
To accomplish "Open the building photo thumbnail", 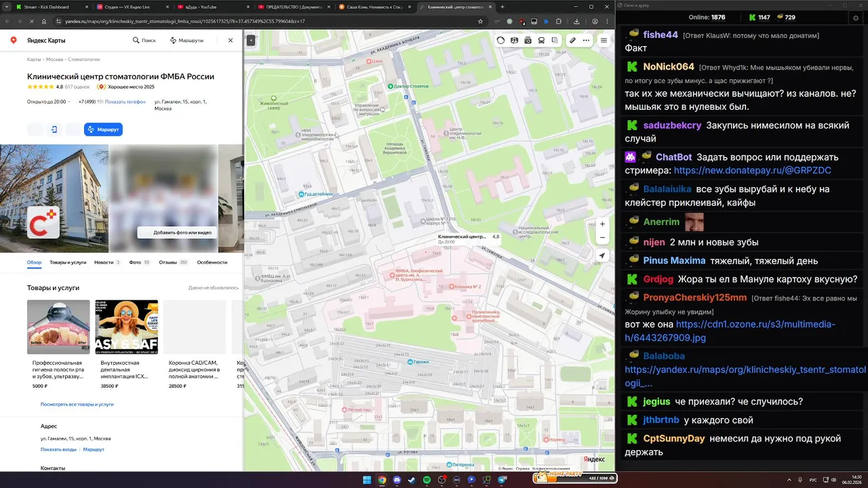I will tap(54, 199).
